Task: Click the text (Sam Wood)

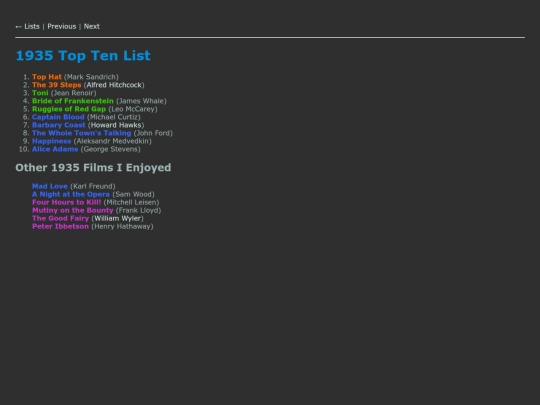Action: click(x=134, y=194)
